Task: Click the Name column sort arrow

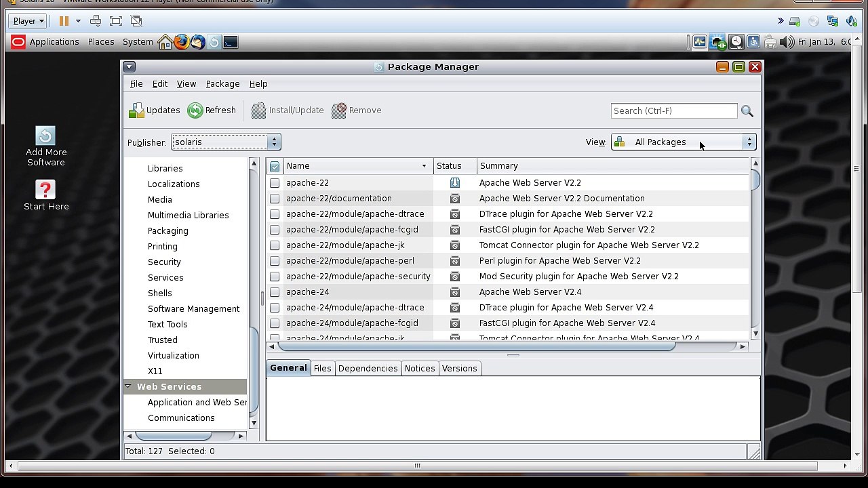Action: coord(424,166)
